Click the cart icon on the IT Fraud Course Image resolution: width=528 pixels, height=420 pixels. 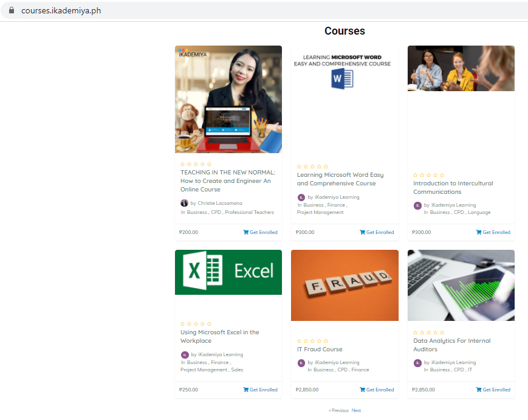363,390
